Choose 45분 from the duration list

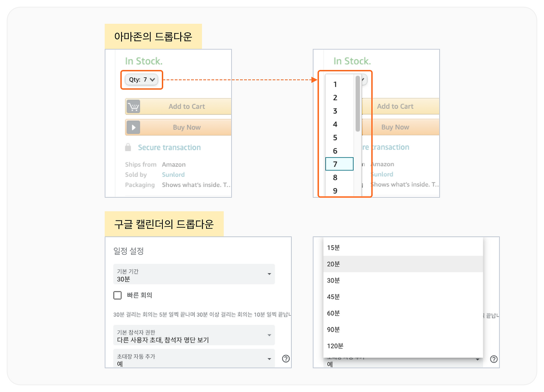point(403,296)
